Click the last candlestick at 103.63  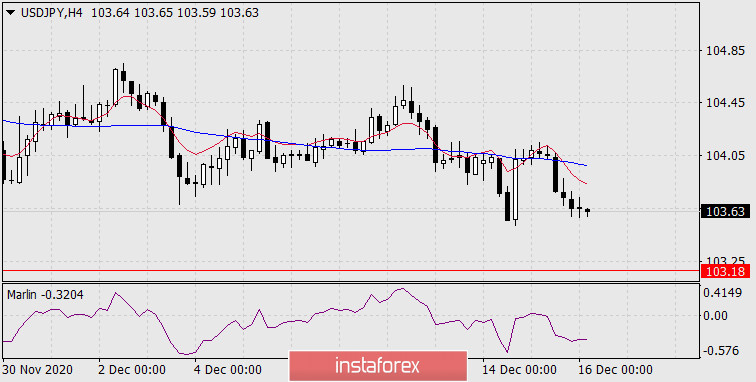pyautogui.click(x=587, y=211)
